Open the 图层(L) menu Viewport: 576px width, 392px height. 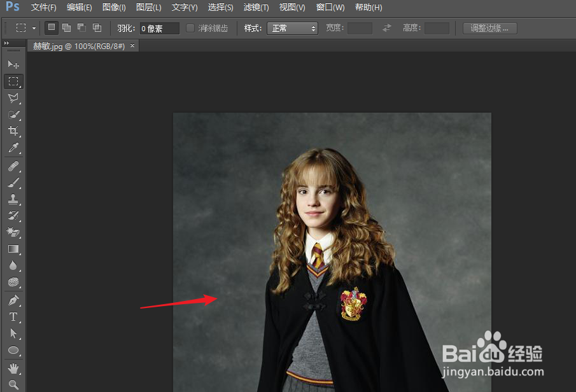point(149,8)
